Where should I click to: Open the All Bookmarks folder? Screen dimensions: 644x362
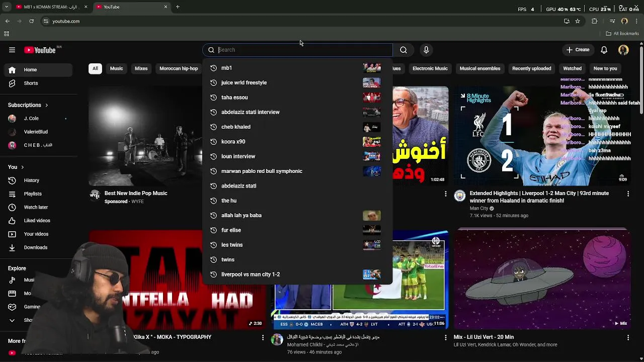coord(622,34)
